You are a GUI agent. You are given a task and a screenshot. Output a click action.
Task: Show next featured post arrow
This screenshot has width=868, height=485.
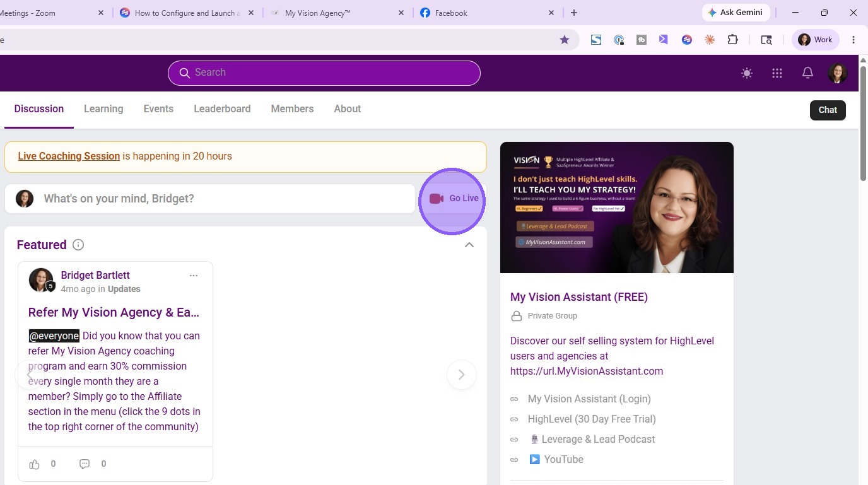point(462,375)
